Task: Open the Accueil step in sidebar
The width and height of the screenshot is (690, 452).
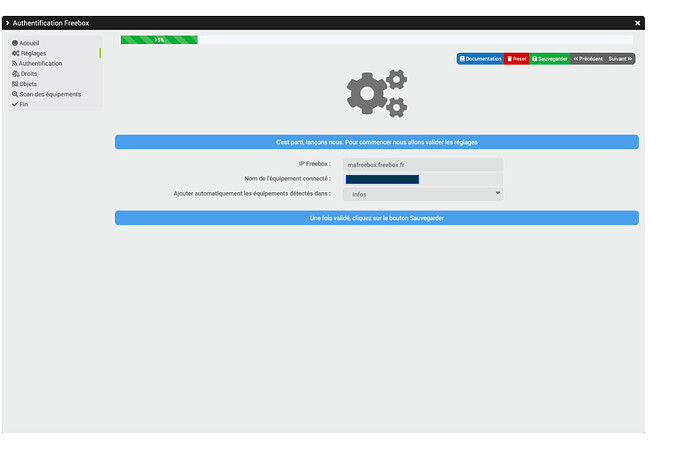Action: pyautogui.click(x=26, y=43)
